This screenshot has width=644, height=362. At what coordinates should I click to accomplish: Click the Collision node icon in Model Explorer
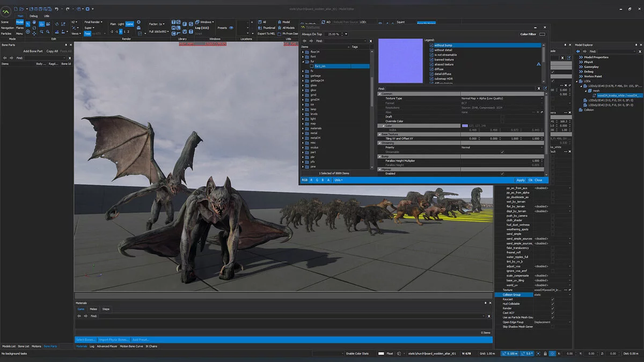click(x=581, y=109)
